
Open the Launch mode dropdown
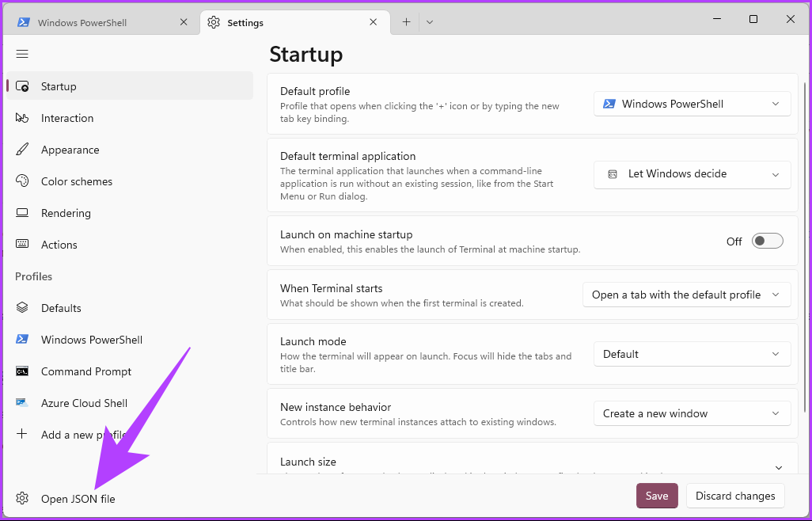[x=692, y=354]
